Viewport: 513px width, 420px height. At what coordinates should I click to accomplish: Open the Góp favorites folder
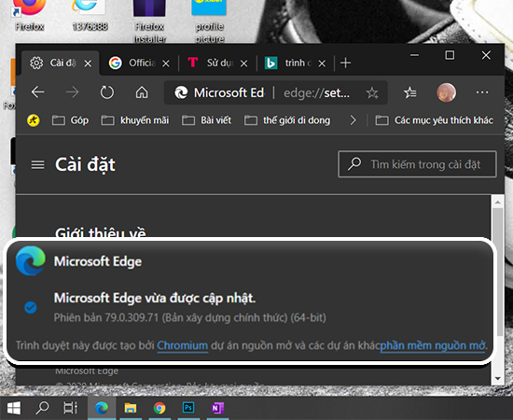(x=70, y=120)
